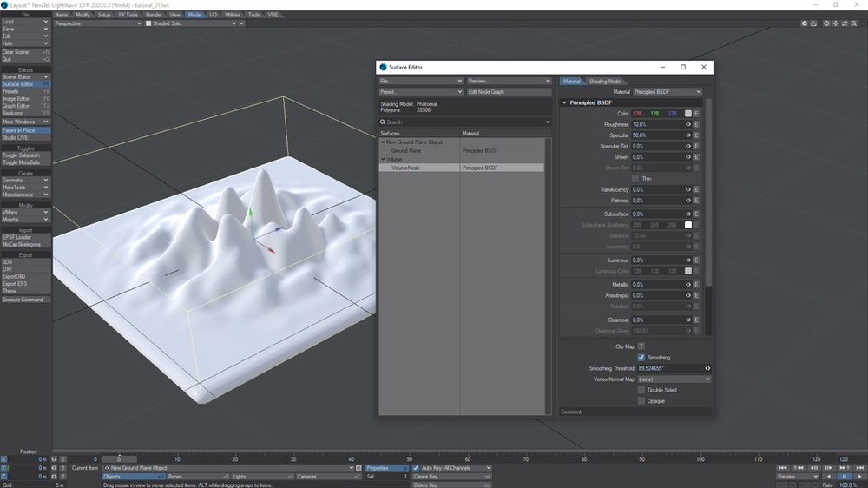Click the E envelope button for Color
The height and width of the screenshot is (488, 868).
tap(696, 114)
